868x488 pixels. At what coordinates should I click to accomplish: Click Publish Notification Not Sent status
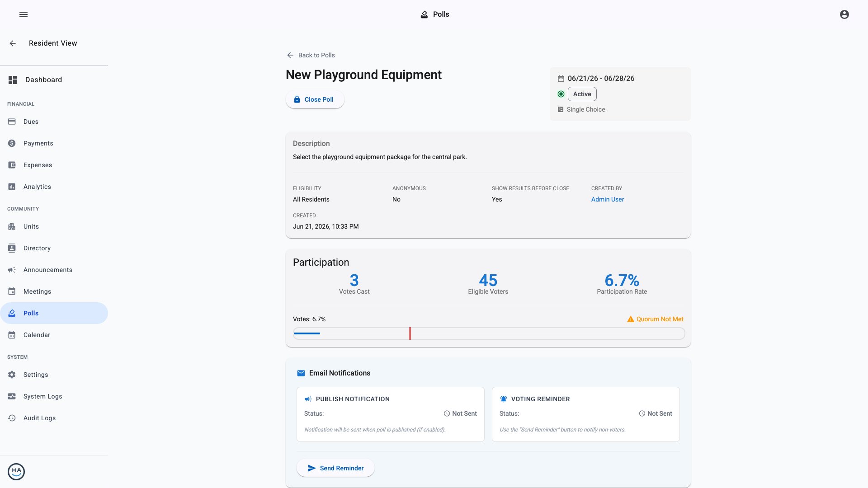[460, 413]
